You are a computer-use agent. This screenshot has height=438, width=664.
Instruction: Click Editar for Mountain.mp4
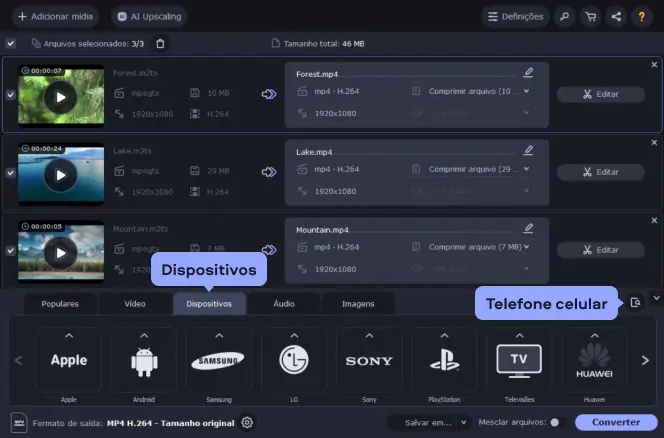pos(600,250)
